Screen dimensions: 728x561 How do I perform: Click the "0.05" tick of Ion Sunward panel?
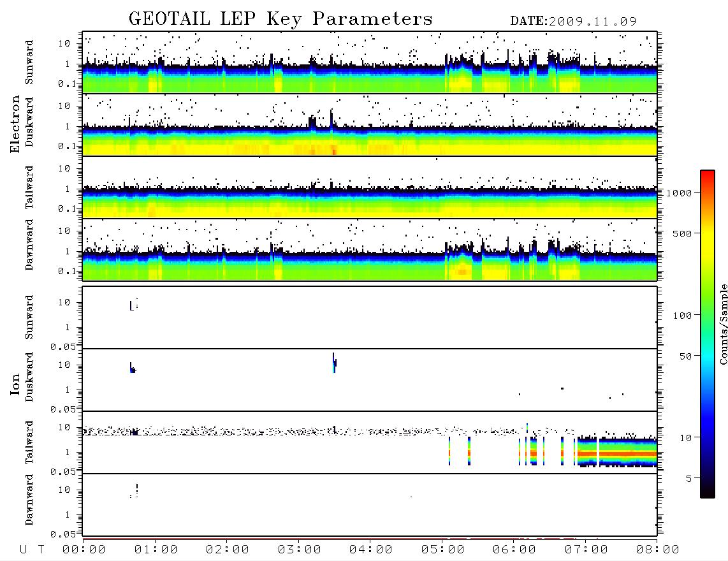[x=63, y=346]
